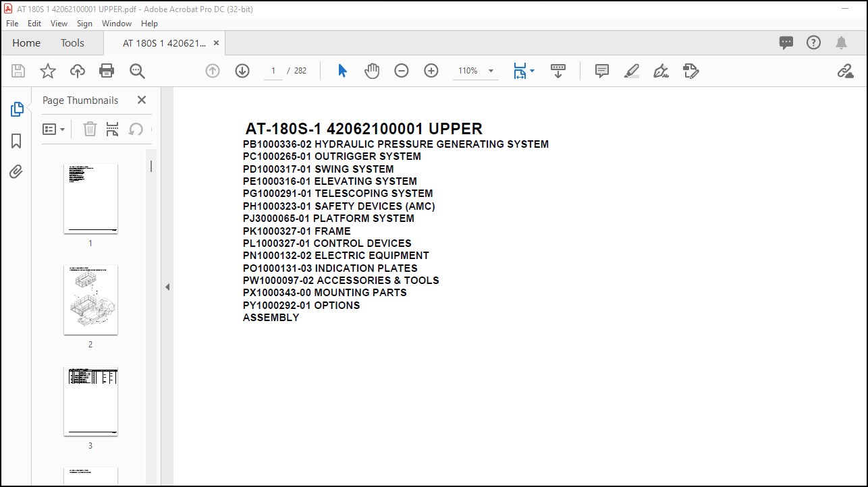The image size is (868, 487).
Task: Click the thumbnails panel scrollbar
Action: [151, 166]
